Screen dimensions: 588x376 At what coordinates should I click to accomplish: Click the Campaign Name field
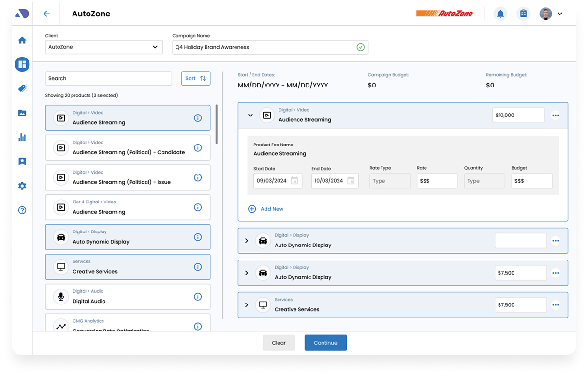coord(270,47)
